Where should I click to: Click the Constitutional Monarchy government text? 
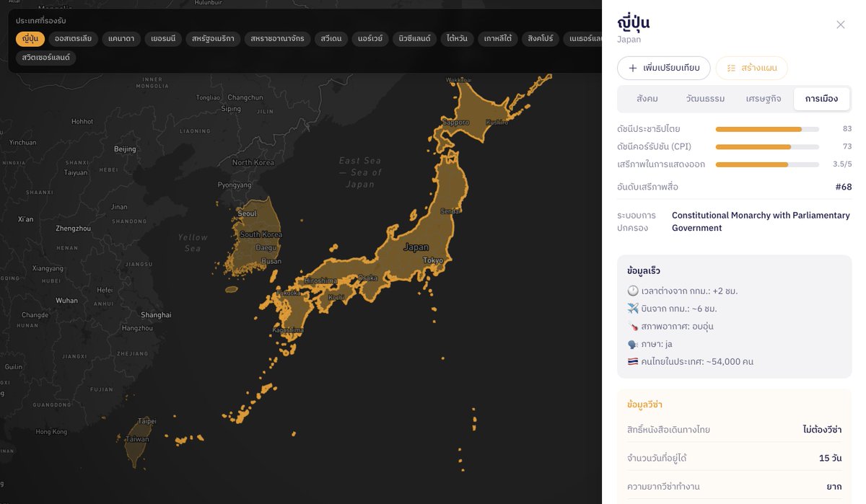coord(761,221)
